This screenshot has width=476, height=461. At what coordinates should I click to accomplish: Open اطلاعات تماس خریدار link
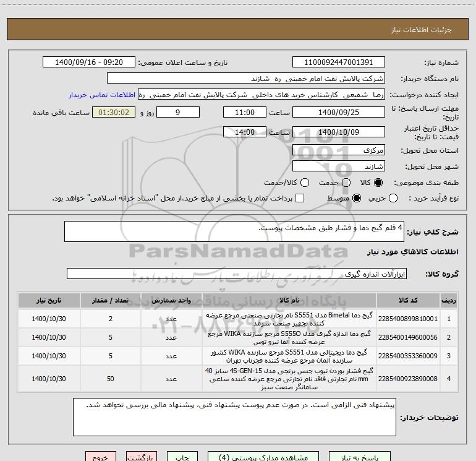coord(102,95)
